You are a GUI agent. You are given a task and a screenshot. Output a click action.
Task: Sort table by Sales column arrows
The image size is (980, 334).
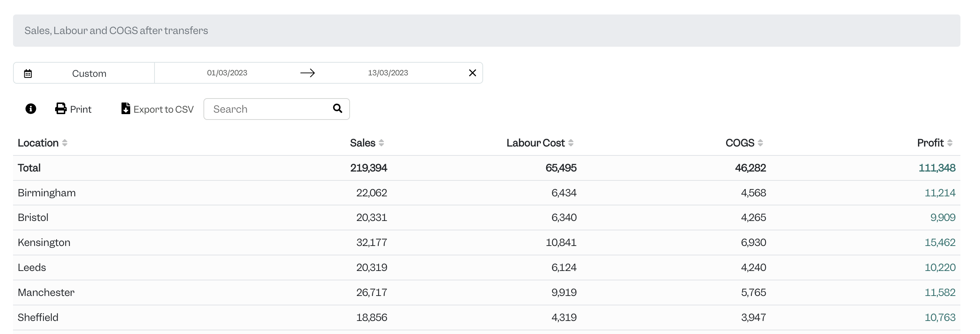pos(381,143)
